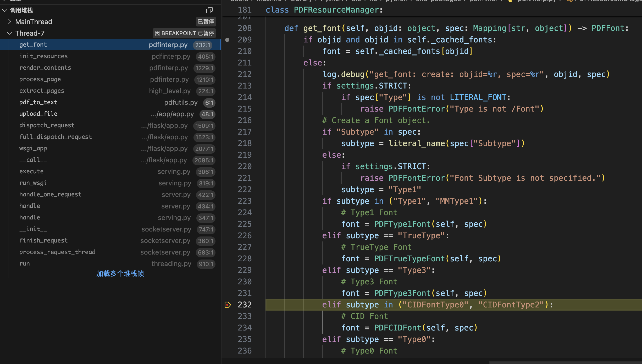Click the def get_font method name
The image size is (642, 364).
click(322, 28)
